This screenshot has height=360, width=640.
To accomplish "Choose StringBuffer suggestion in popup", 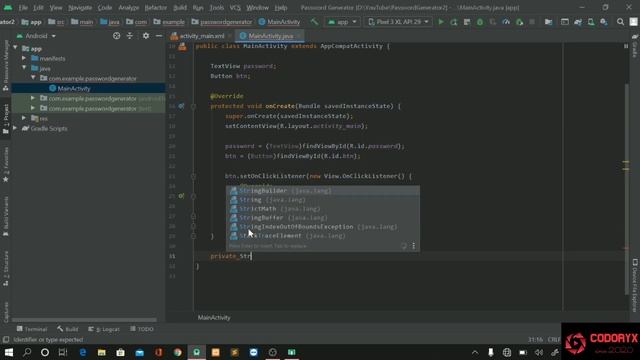I will 322,218.
